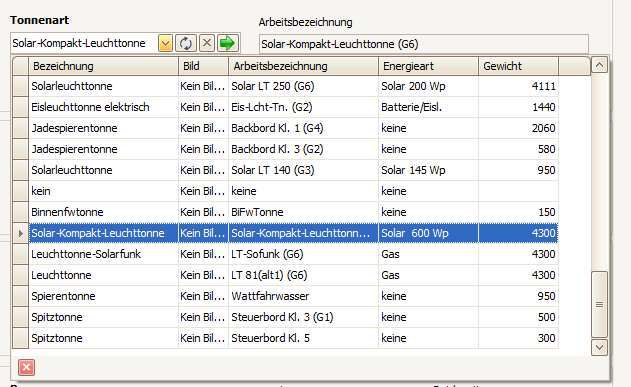631x387 pixels.
Task: Select the Eisleuchttonne elektrisch row
Action: pos(285,107)
